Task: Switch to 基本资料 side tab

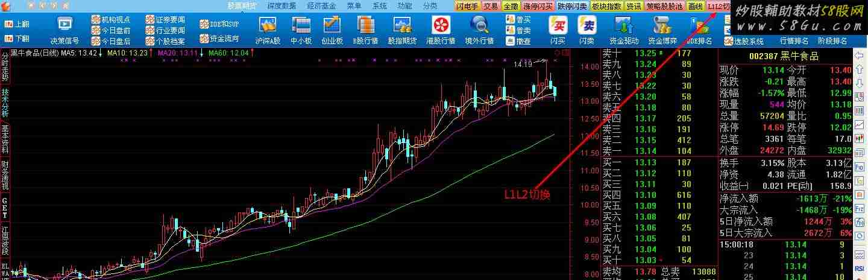Action: pos(5,139)
